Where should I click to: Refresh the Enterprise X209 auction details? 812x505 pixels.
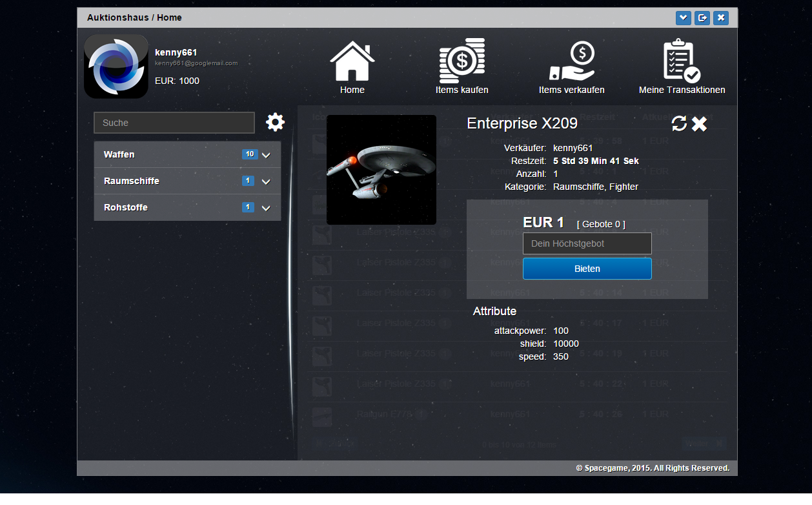(679, 123)
